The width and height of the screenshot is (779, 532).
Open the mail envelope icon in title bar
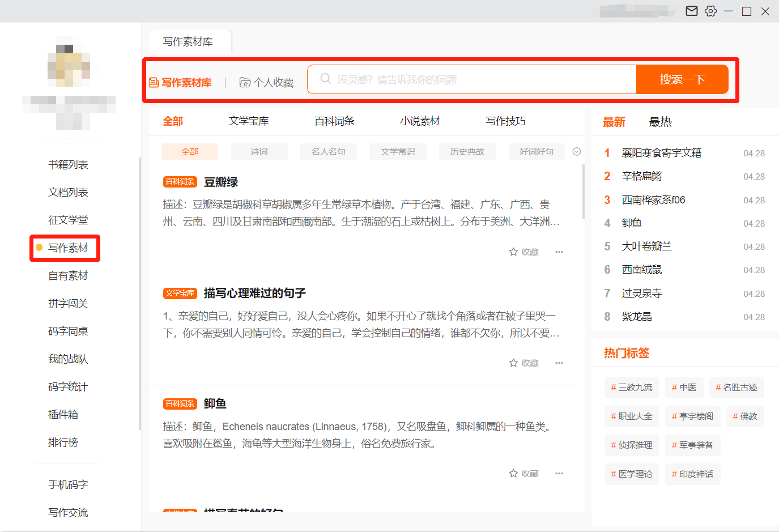point(692,11)
